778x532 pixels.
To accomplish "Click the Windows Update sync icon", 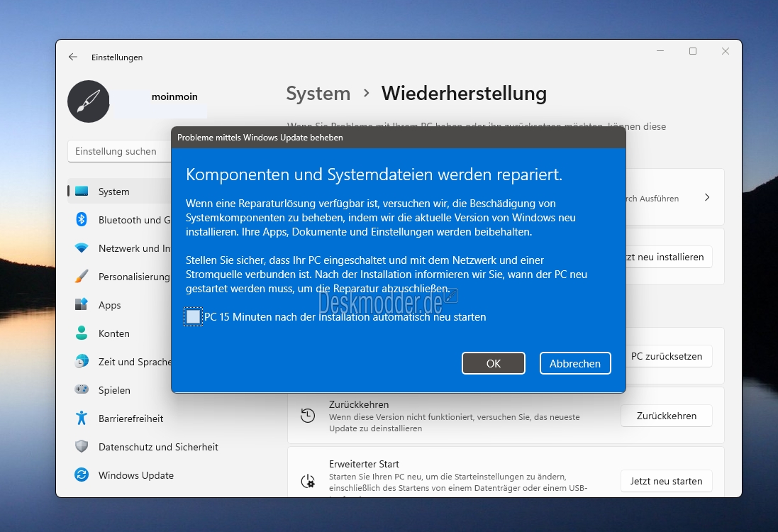I will (82, 475).
